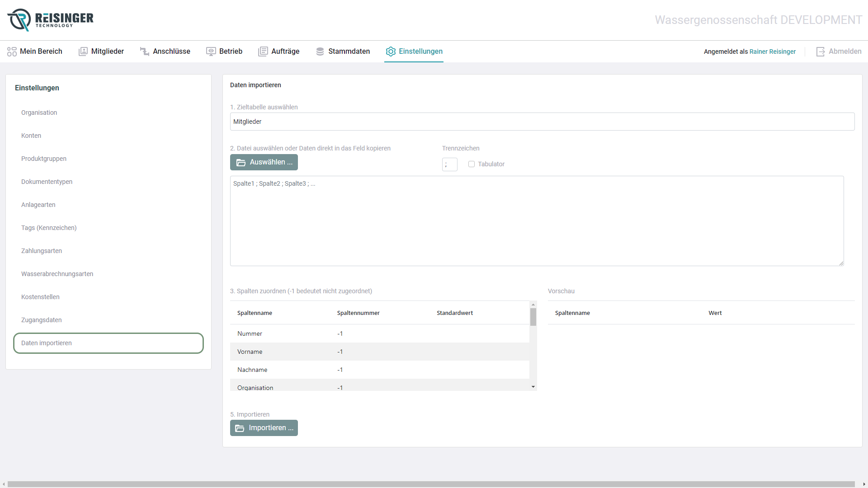The height and width of the screenshot is (488, 868).
Task: Click the Mitglieder person icon
Action: (x=83, y=52)
